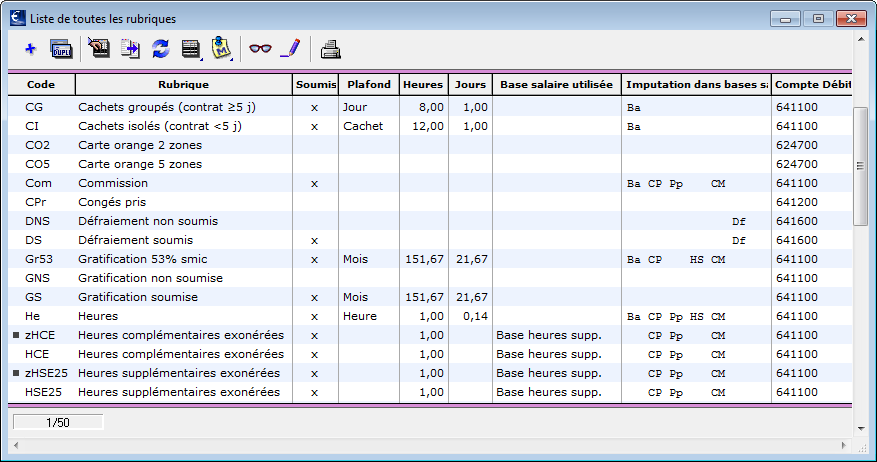Click the blue plus add icon
This screenshot has height=462, width=877.
coord(30,49)
